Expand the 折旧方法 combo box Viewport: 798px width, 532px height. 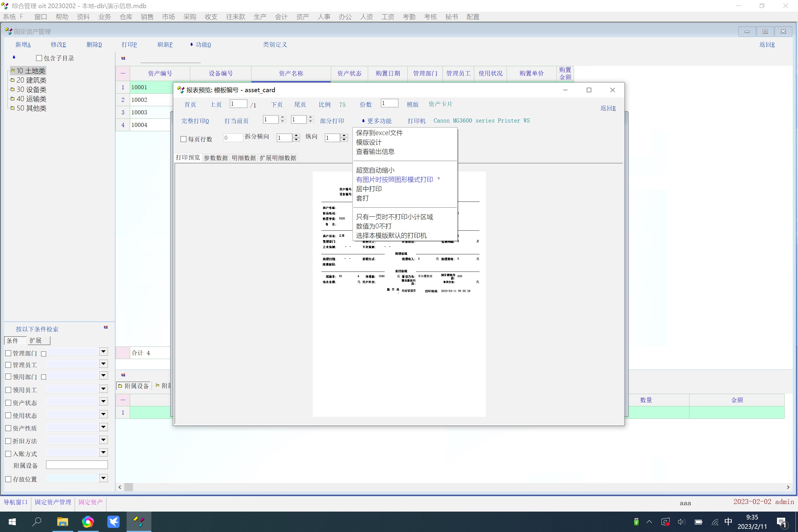pos(104,440)
